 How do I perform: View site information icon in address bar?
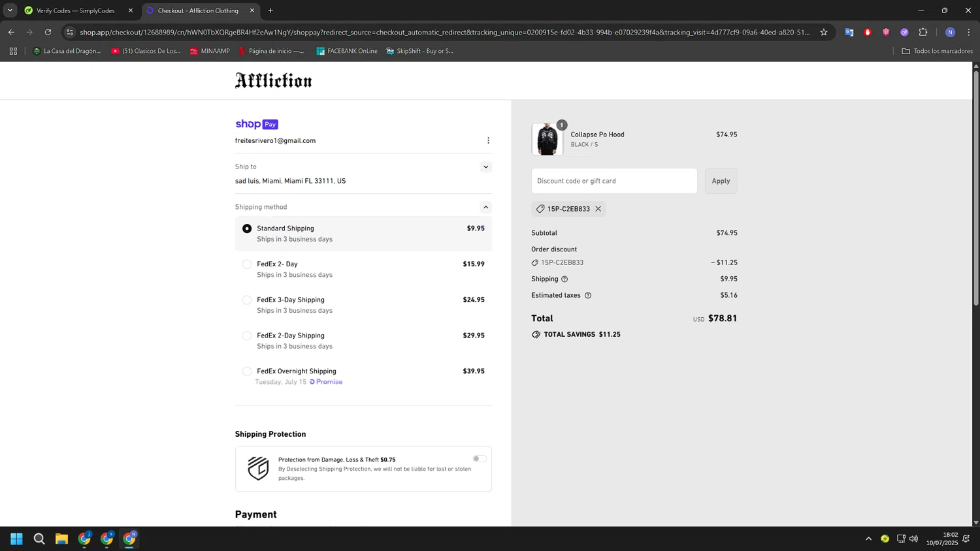pyautogui.click(x=70, y=32)
